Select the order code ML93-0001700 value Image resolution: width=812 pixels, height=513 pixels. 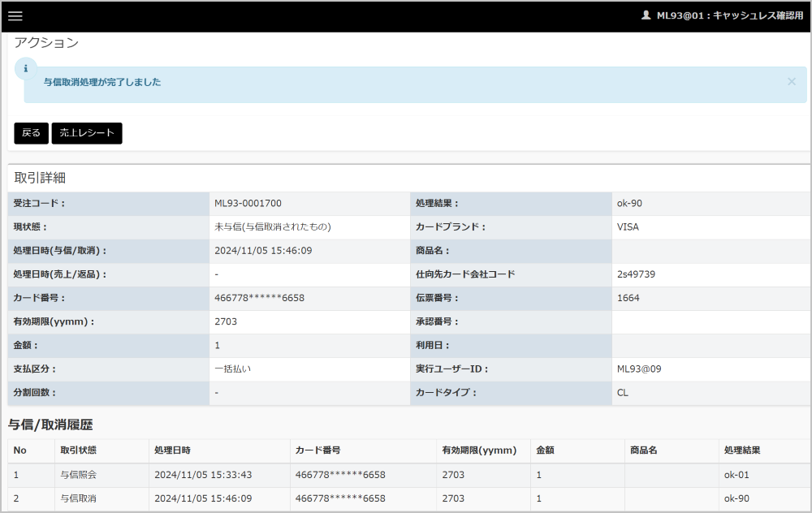(248, 204)
